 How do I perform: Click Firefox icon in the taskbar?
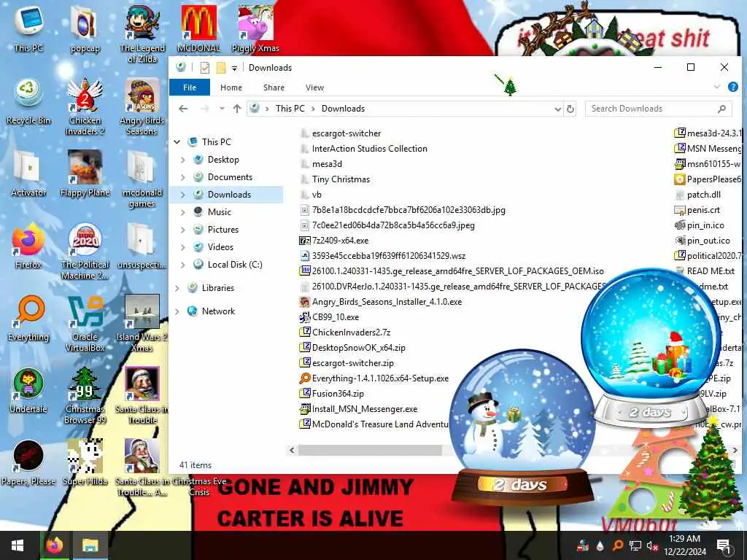(x=54, y=545)
